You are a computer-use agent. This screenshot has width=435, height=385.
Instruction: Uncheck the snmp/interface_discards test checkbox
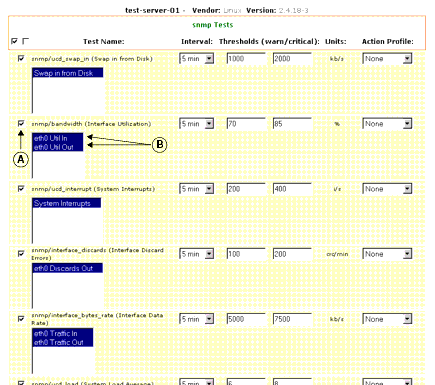click(x=21, y=254)
